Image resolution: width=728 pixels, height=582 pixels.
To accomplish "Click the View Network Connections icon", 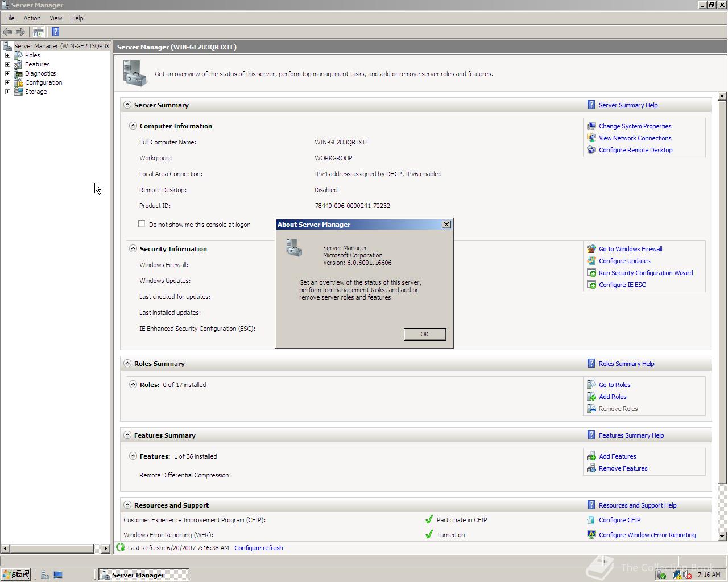I will 591,138.
